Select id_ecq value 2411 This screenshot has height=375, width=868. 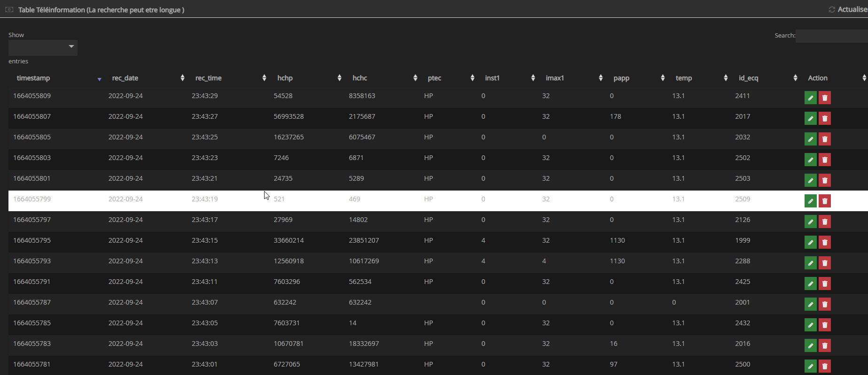pyautogui.click(x=743, y=96)
